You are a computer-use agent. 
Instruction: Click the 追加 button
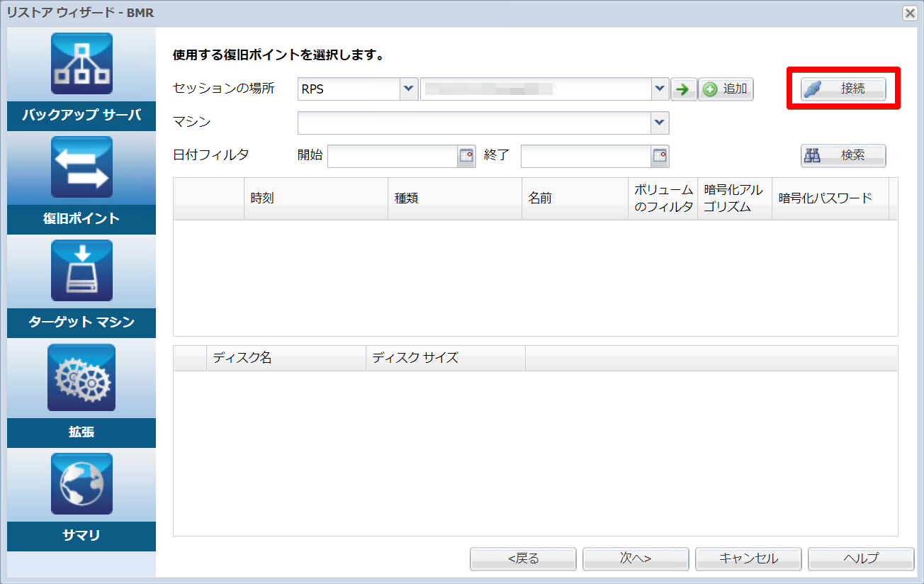point(726,89)
